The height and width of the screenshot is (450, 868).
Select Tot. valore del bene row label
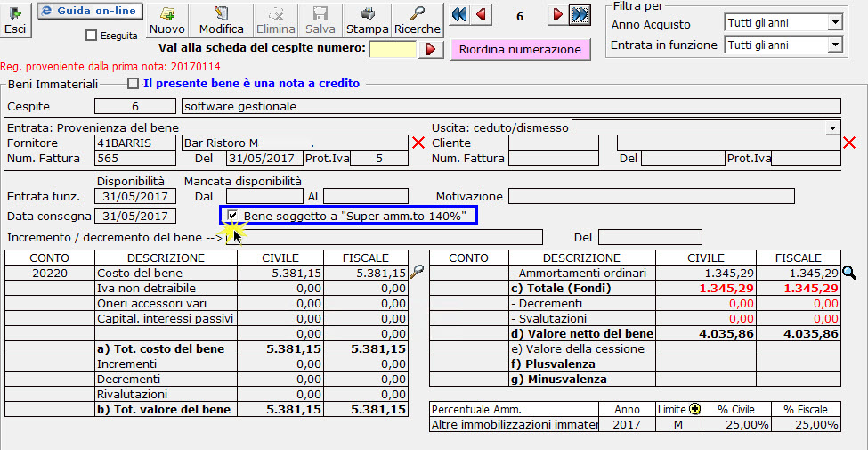[166, 410]
